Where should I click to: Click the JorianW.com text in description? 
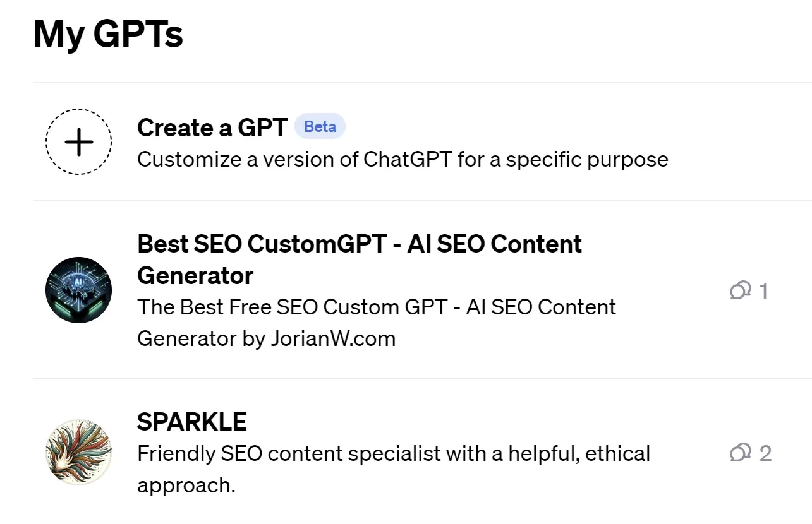pyautogui.click(x=333, y=339)
